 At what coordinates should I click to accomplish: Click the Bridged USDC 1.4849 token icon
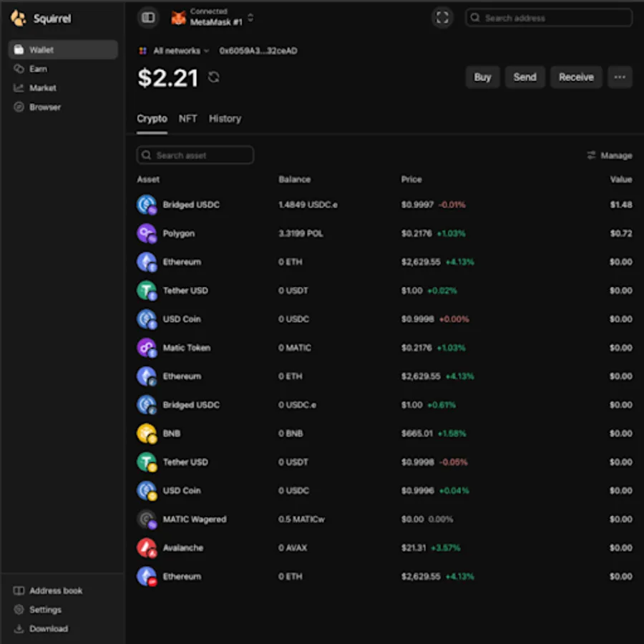147,205
